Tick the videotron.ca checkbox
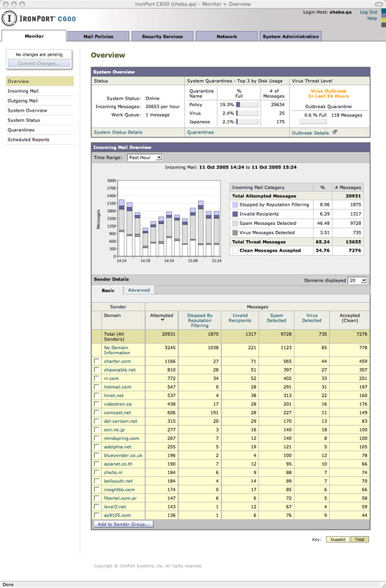This screenshot has height=588, width=386. point(97,404)
